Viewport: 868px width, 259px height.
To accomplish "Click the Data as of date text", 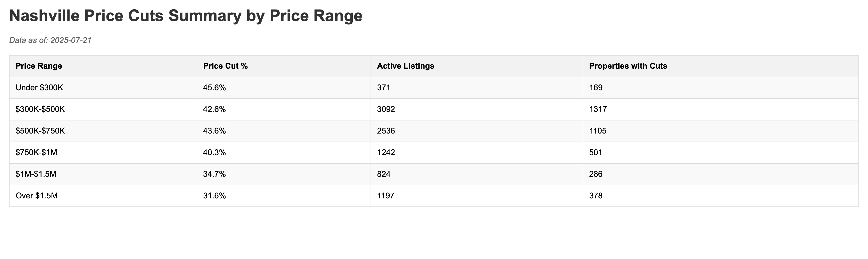I will pos(50,40).
